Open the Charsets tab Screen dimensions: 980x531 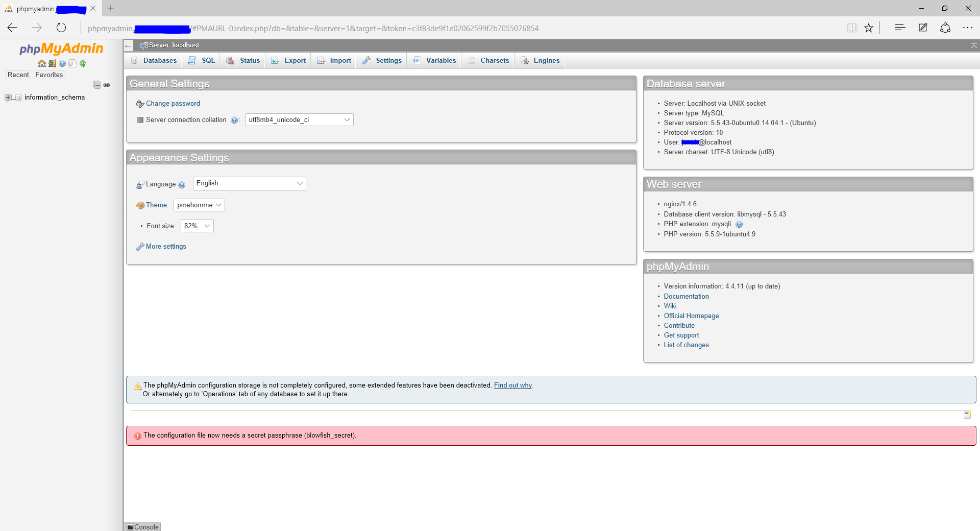pos(488,61)
